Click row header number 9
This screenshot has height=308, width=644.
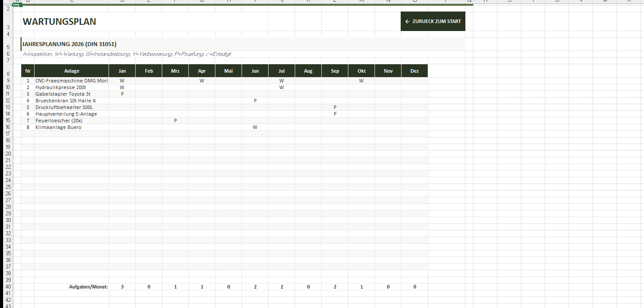(x=8, y=81)
